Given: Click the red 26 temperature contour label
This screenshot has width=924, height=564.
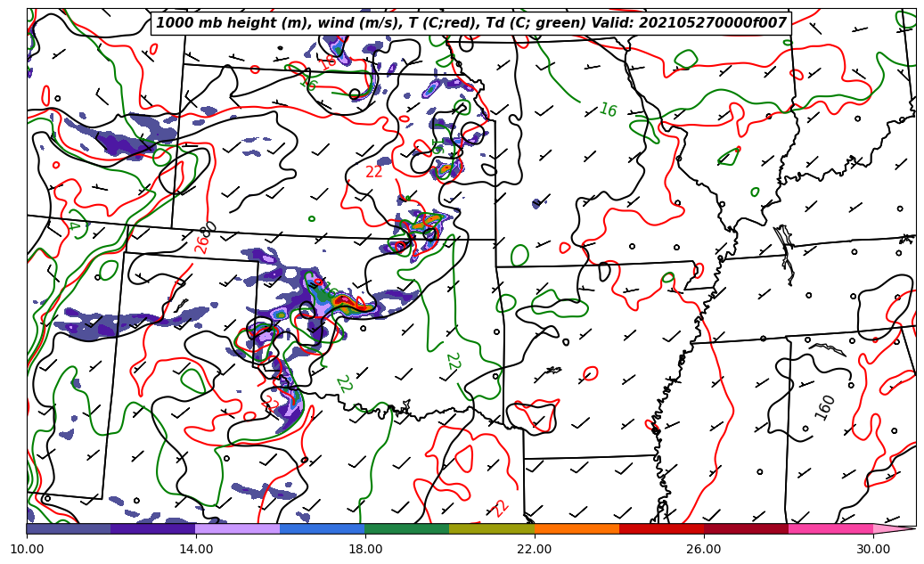Looking at the screenshot, I should [201, 244].
